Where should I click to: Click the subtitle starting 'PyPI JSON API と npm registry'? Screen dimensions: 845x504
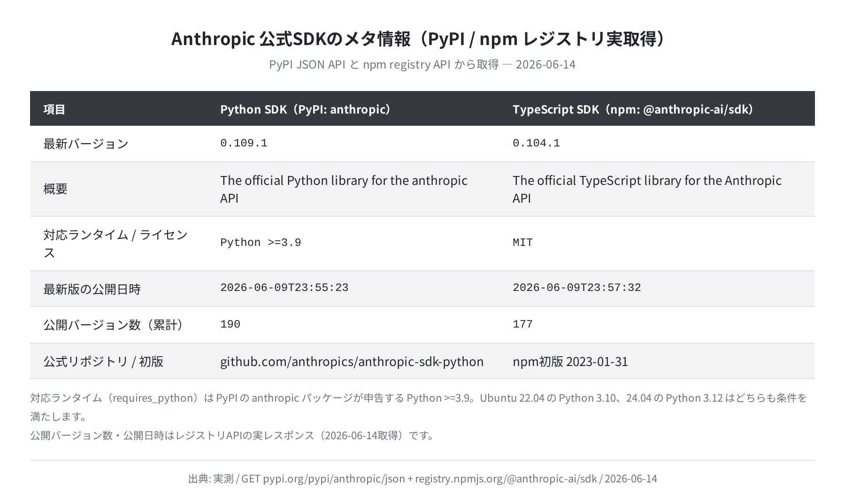[422, 64]
